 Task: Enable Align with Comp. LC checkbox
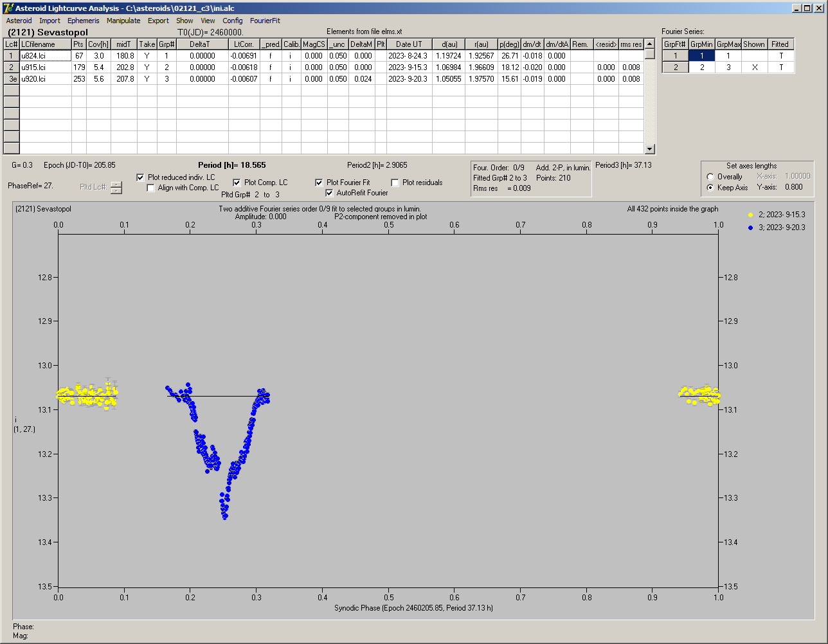pyautogui.click(x=151, y=188)
